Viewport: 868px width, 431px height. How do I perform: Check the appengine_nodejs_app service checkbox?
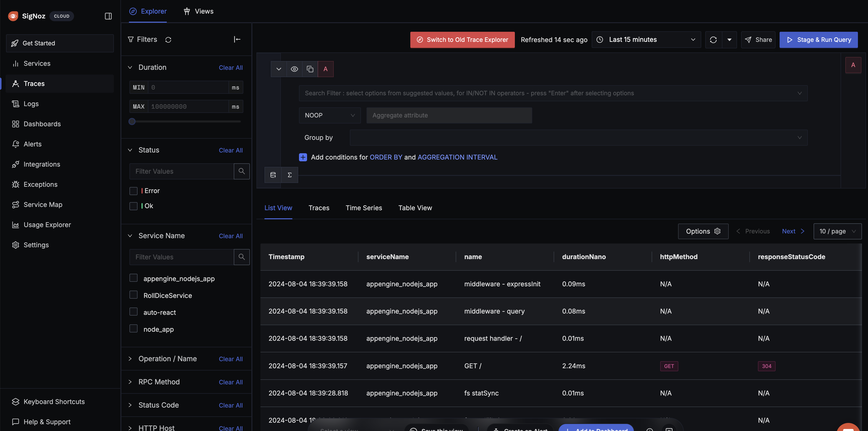(133, 278)
